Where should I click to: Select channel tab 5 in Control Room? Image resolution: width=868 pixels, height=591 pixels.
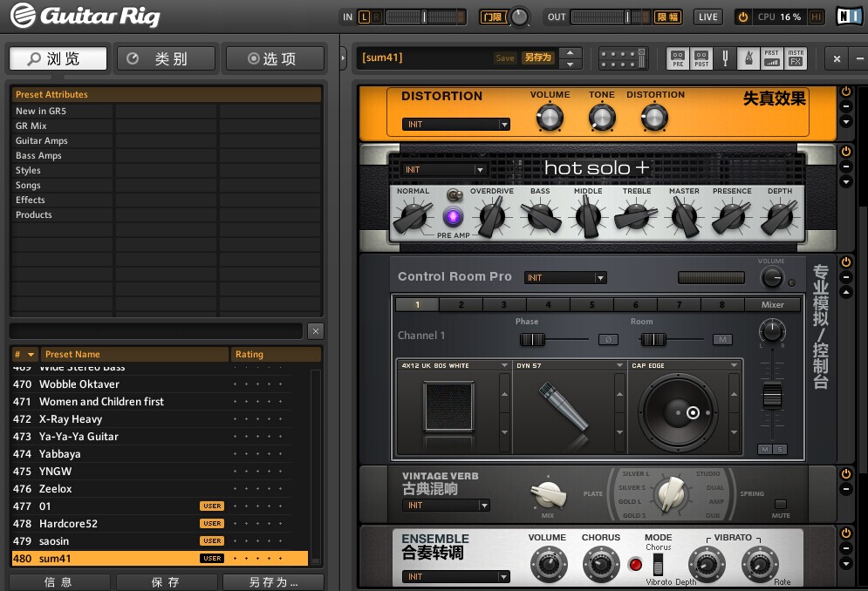(591, 305)
